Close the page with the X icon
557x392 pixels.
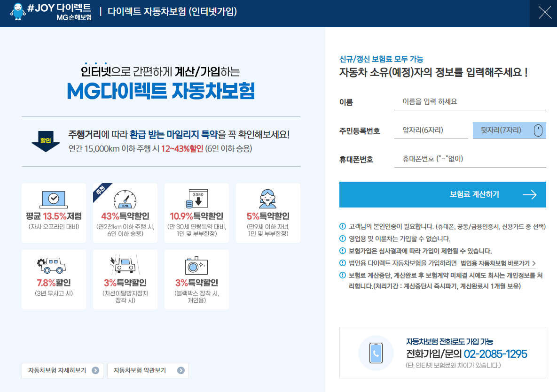[x=545, y=13]
